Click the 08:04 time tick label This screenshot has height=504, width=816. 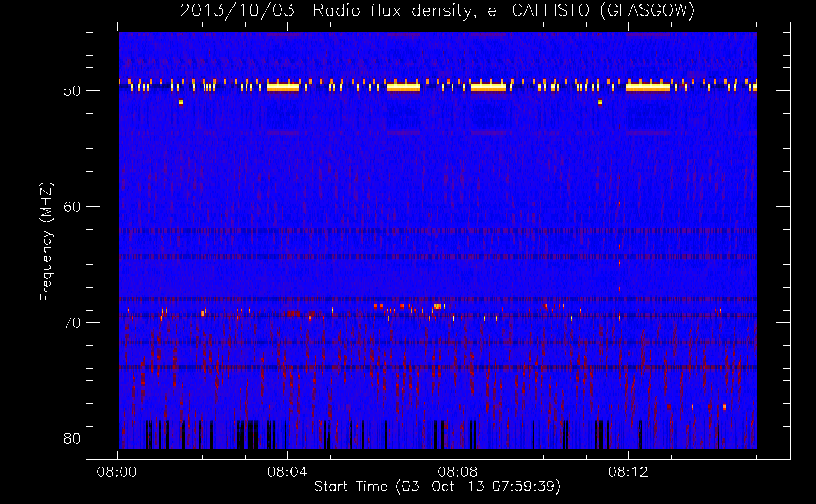[x=287, y=472]
